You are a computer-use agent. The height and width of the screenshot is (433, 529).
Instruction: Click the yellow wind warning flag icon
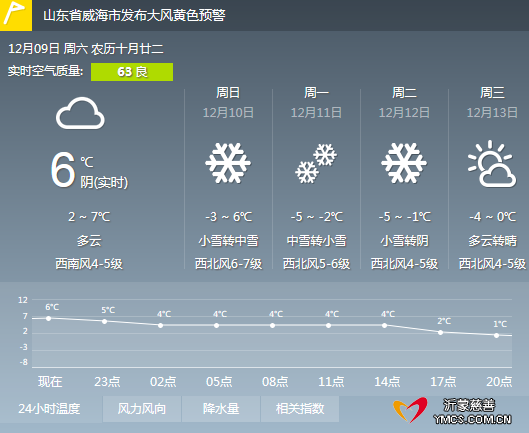[16, 15]
